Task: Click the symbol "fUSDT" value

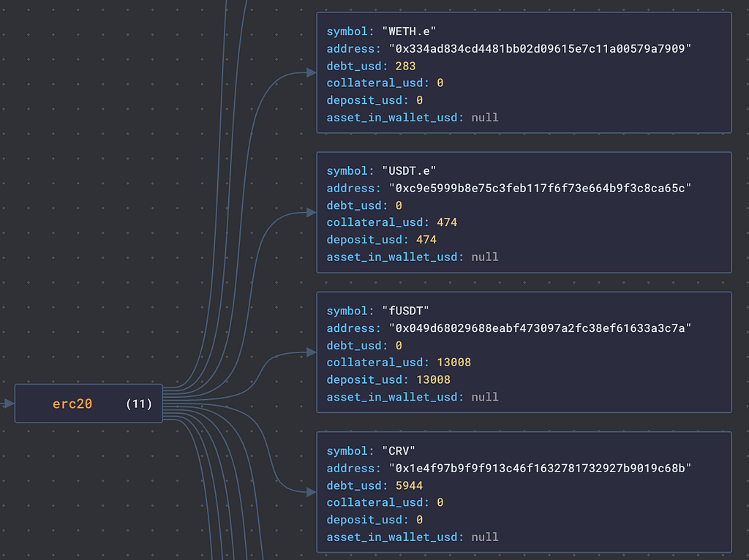Action: tap(405, 311)
